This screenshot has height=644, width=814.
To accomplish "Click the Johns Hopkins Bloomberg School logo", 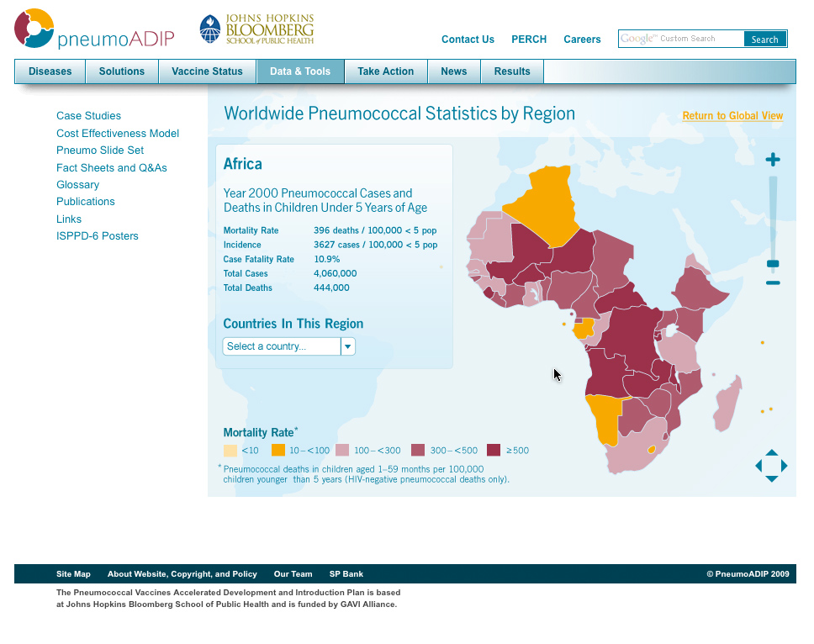I will pyautogui.click(x=256, y=29).
